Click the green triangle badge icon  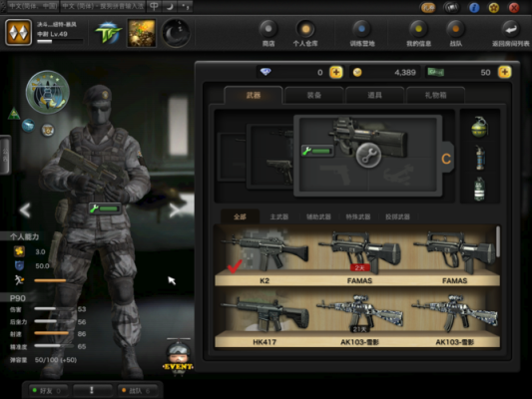(x=14, y=114)
